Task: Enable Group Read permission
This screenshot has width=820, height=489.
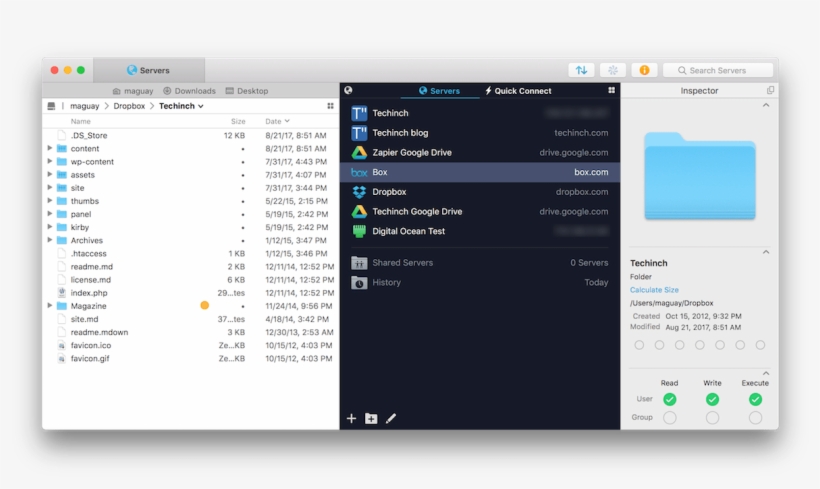Action: [669, 417]
